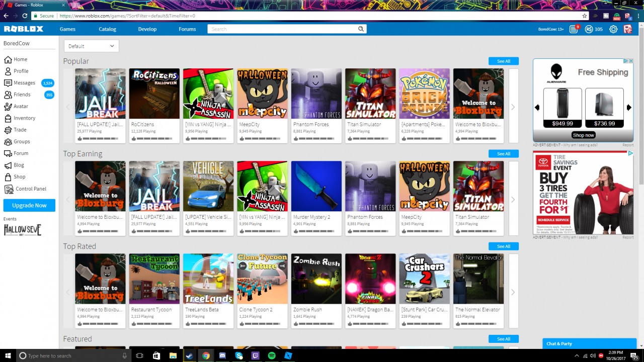The height and width of the screenshot is (362, 644).
Task: Click the Robux currency icon
Action: 589,29
